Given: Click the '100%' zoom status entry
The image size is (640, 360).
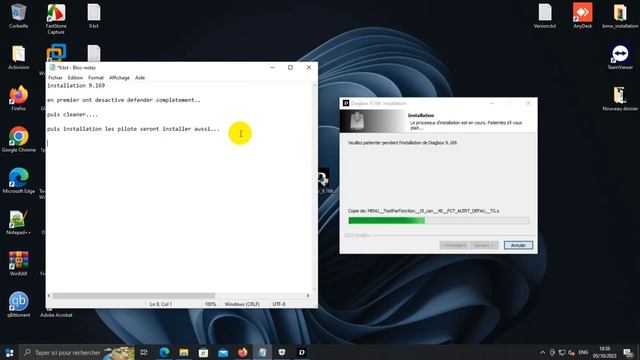Looking at the screenshot, I should coord(210,304).
